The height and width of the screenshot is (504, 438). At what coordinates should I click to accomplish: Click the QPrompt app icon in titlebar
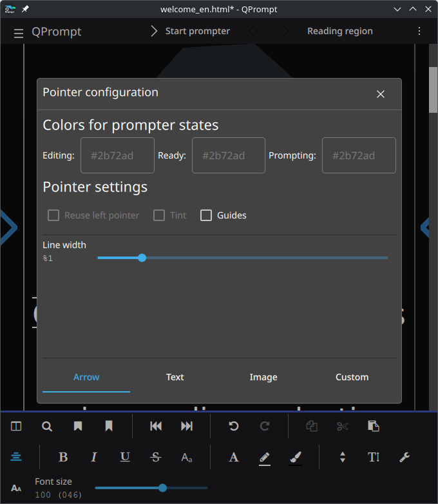[10, 9]
